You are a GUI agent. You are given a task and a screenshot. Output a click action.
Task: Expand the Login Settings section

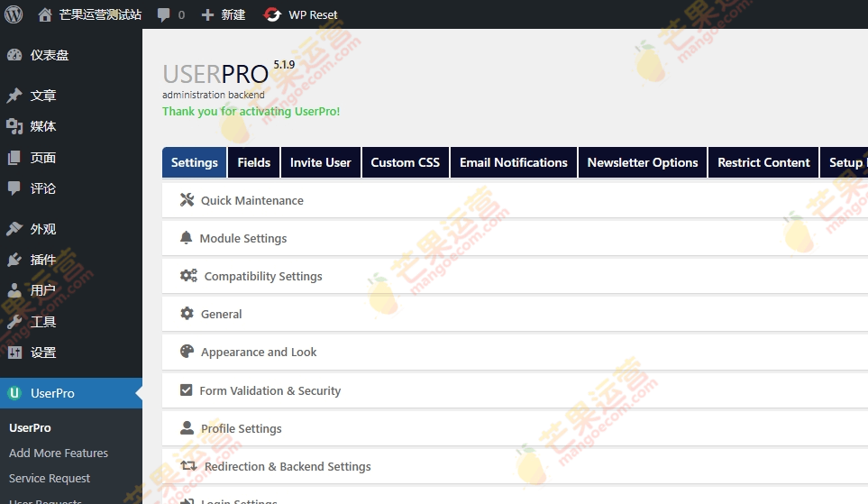(x=515, y=496)
